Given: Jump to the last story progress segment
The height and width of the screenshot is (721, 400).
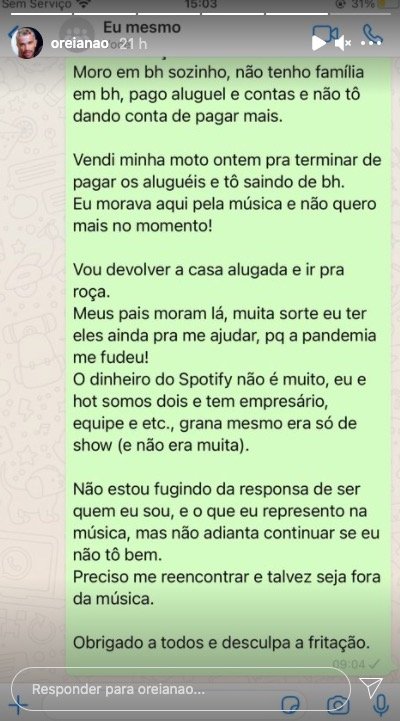Looking at the screenshot, I should (x=359, y=13).
